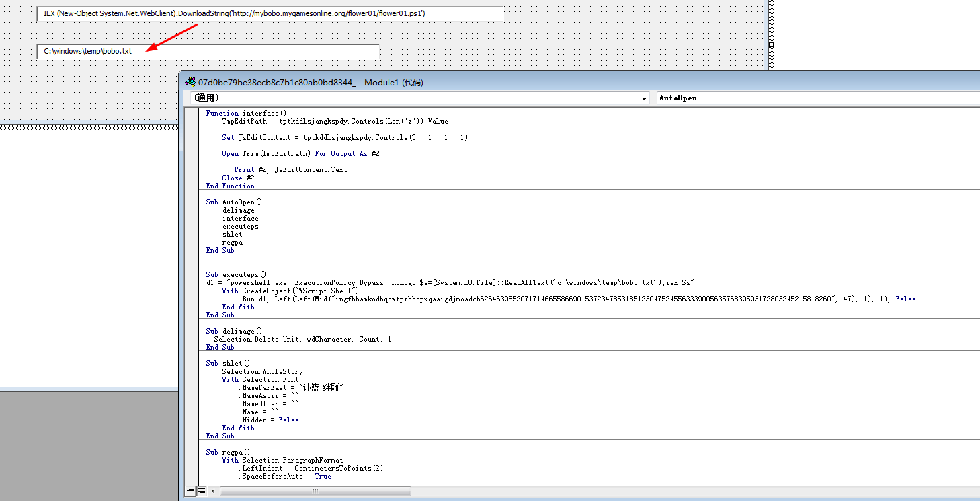The width and height of the screenshot is (980, 501).
Task: Click the "regpa" call inside AutoOpen
Action: (233, 242)
